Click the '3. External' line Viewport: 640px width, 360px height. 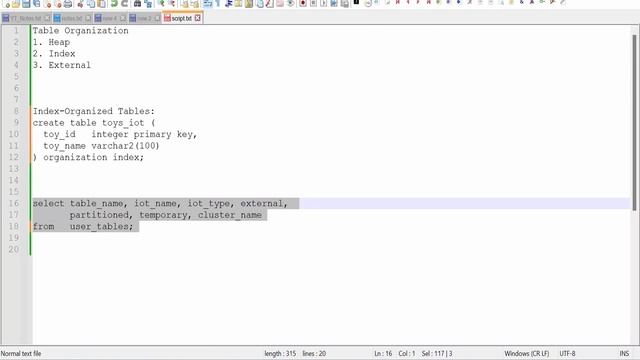(62, 65)
